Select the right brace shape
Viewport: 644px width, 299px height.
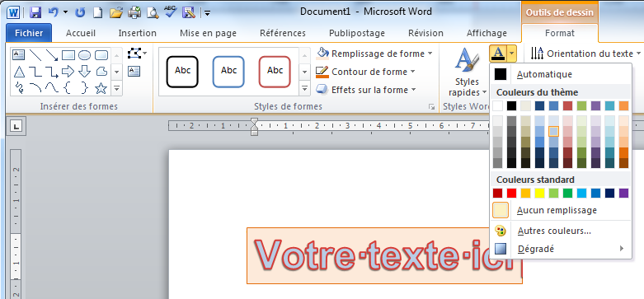85,88
